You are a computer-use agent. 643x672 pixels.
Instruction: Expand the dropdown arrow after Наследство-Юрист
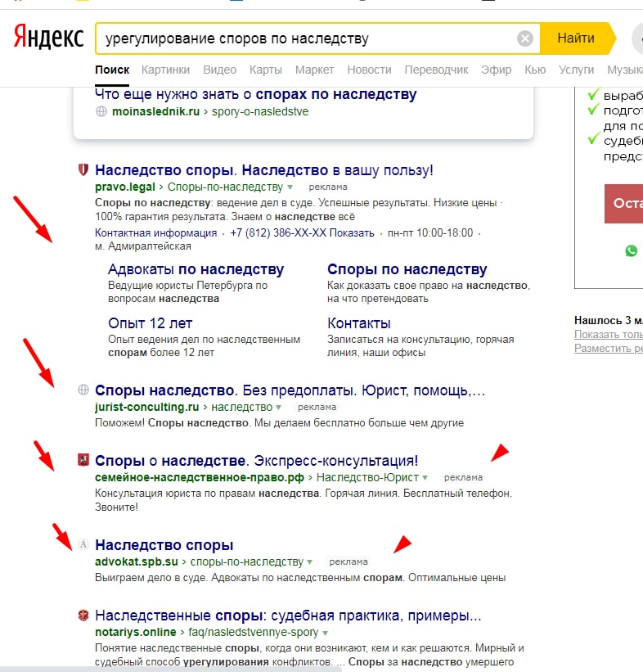coord(425,477)
